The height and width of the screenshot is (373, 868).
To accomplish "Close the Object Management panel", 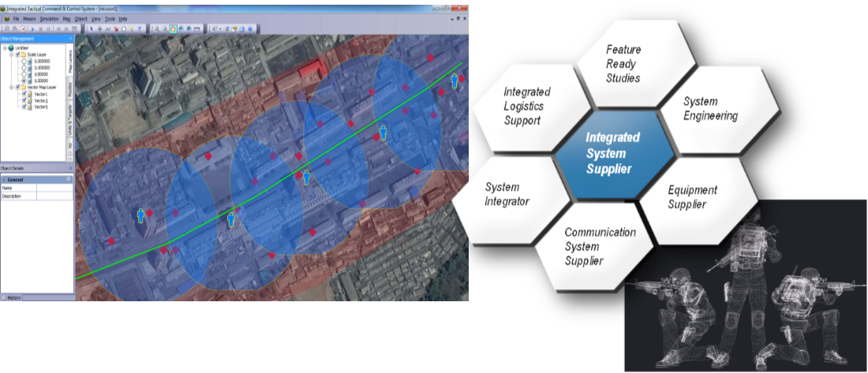I will (x=70, y=38).
